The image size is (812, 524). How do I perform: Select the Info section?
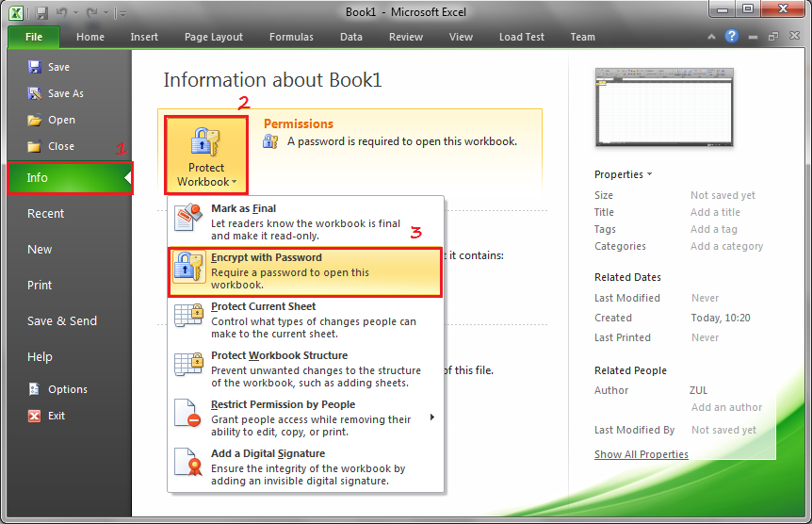pyautogui.click(x=70, y=178)
